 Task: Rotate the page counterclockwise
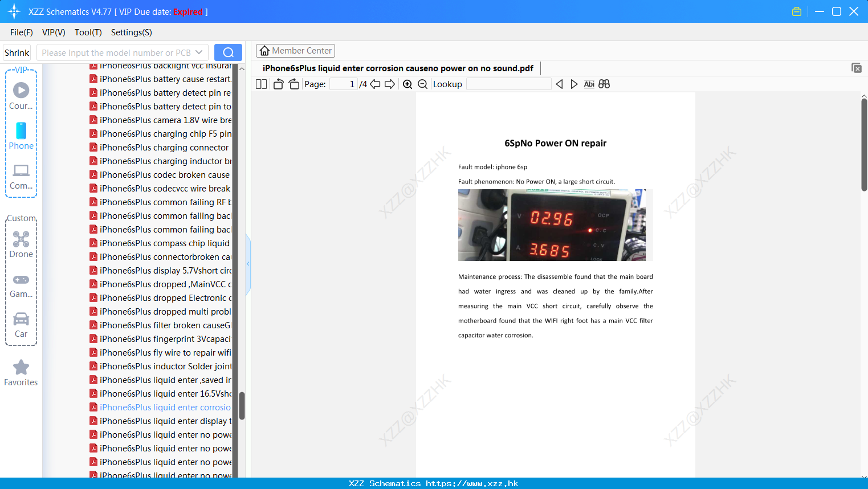point(278,84)
